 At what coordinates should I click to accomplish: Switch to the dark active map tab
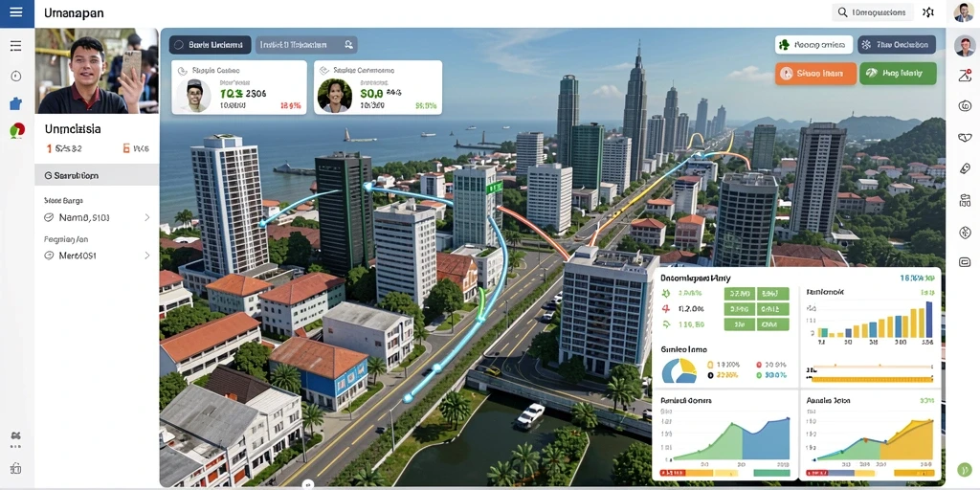point(210,44)
